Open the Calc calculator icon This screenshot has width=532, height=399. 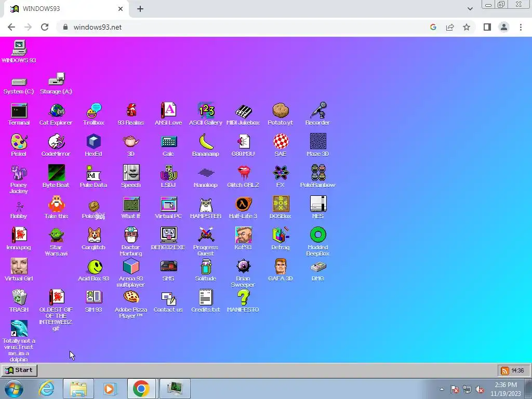[168, 142]
